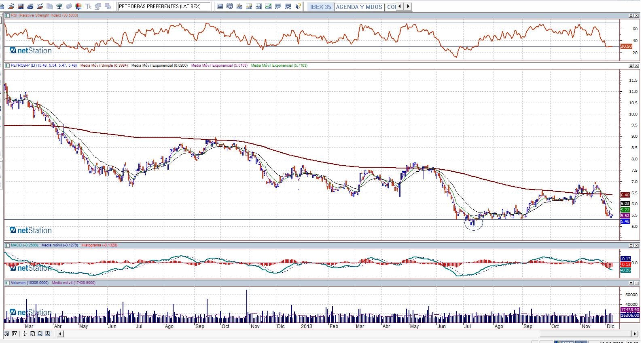Click the MACD (-0.2599) legend label

pos(24,245)
